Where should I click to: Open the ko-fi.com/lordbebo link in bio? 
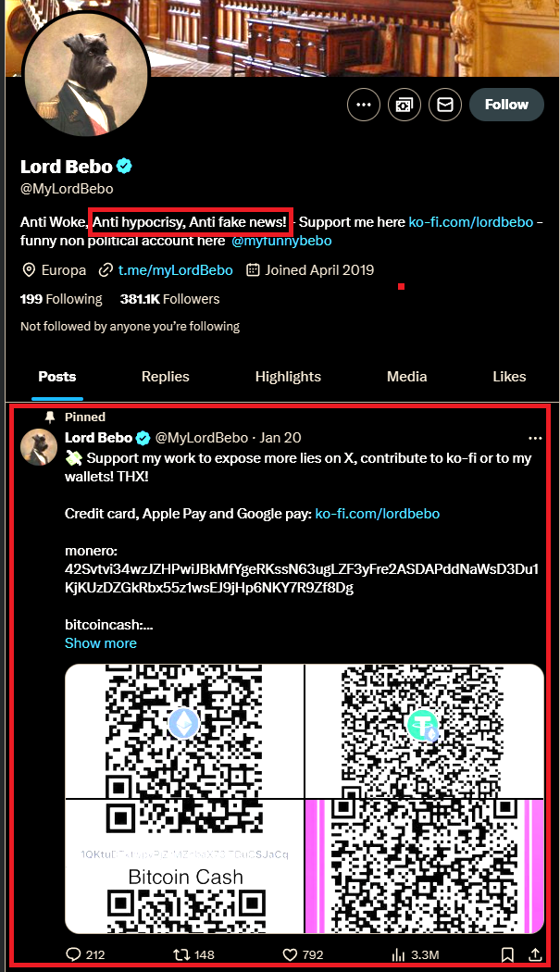tap(471, 222)
